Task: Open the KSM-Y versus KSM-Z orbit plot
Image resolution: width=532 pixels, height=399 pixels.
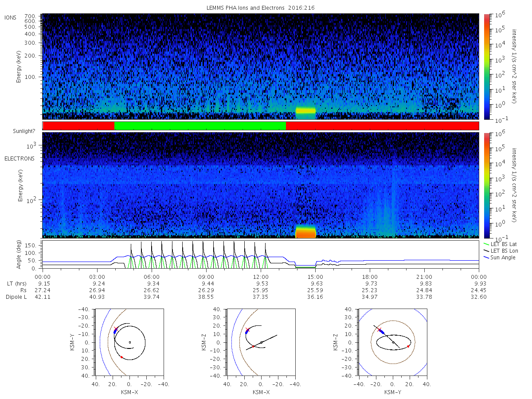Action: click(393, 342)
